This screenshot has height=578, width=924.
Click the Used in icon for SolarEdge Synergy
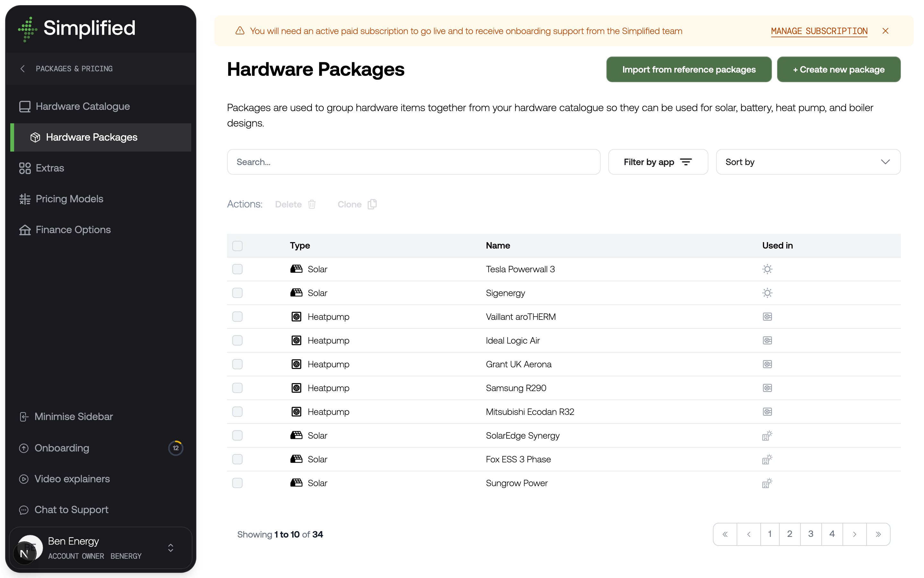point(767,435)
